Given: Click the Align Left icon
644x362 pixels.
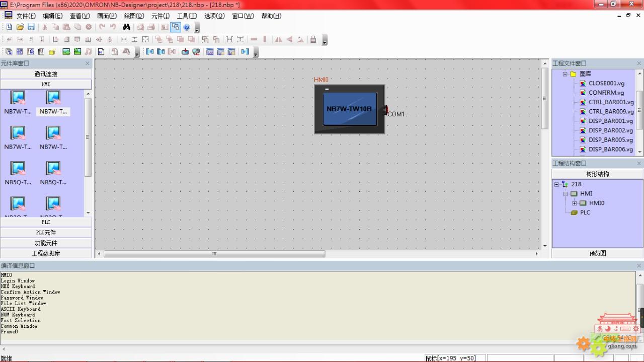Looking at the screenshot, I should [x=55, y=39].
